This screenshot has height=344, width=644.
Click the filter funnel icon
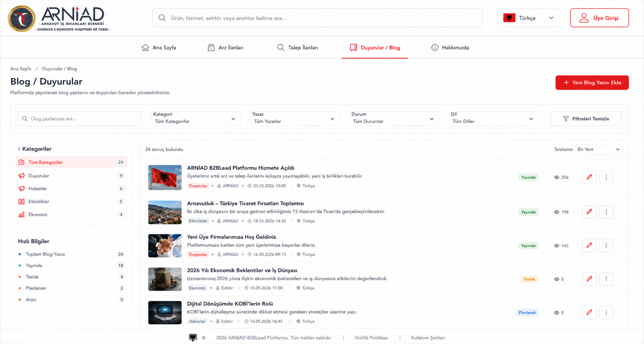click(x=566, y=119)
